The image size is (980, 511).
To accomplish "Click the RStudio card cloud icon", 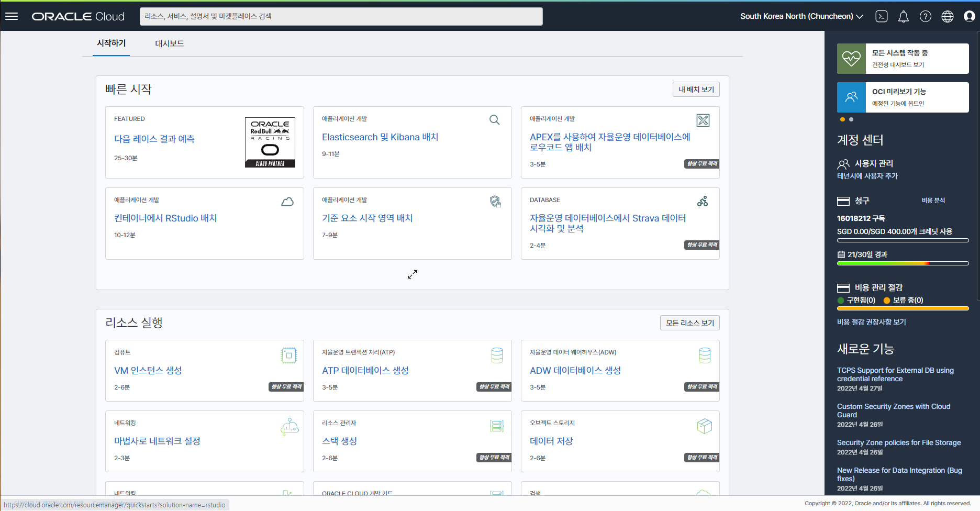I will [287, 202].
